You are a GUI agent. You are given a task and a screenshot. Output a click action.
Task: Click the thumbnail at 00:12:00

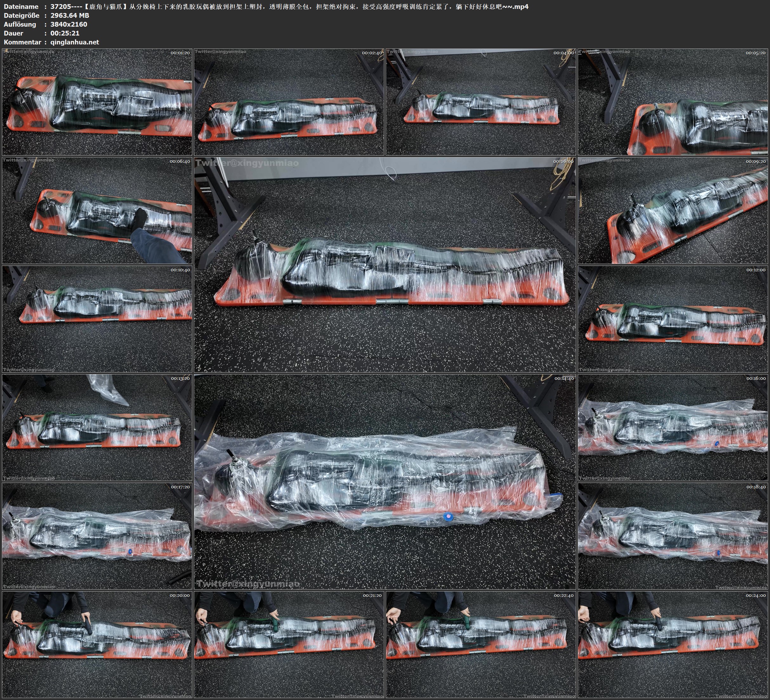673,319
